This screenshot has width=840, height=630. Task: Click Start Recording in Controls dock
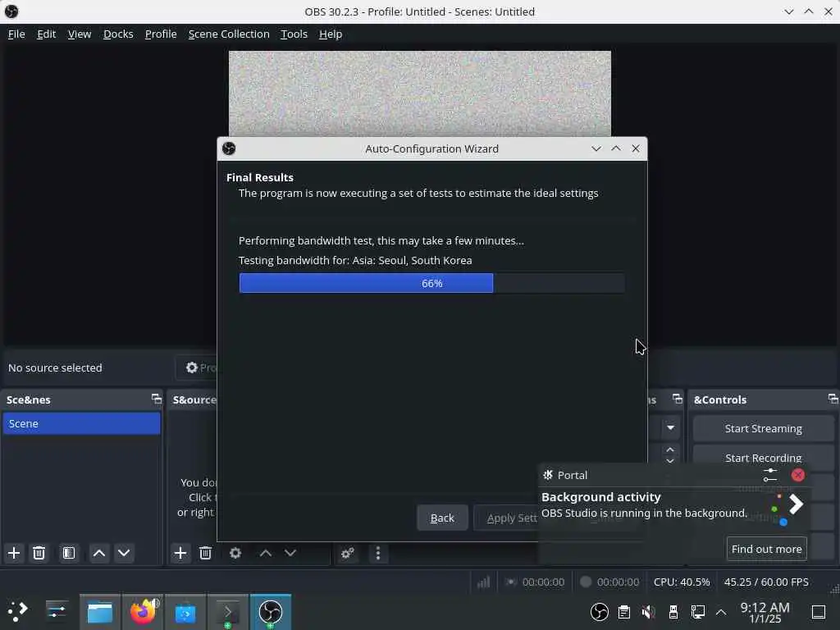[x=763, y=456]
